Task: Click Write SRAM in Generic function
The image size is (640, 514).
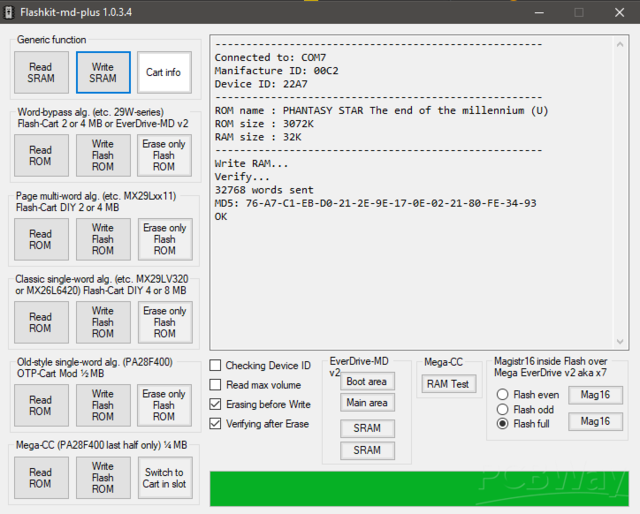Action: point(103,72)
